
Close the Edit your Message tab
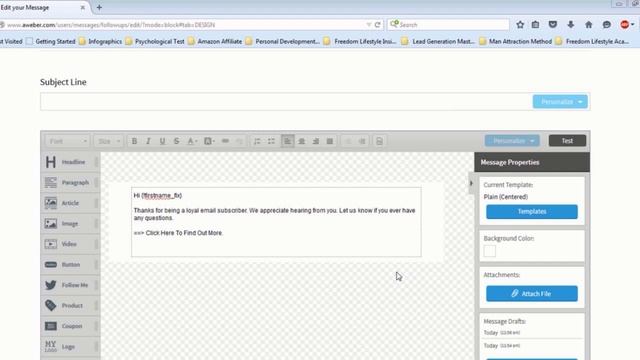coord(83,7)
